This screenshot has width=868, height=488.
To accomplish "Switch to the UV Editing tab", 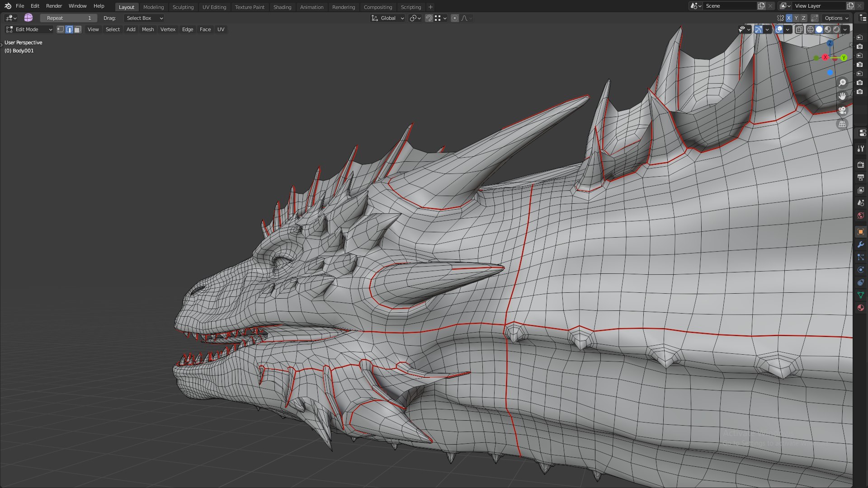I will pos(214,7).
